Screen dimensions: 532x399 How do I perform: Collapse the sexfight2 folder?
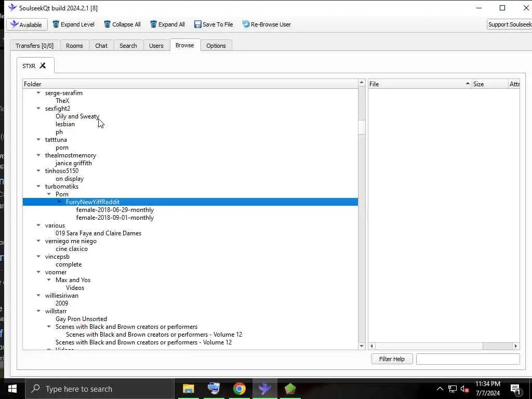click(38, 108)
